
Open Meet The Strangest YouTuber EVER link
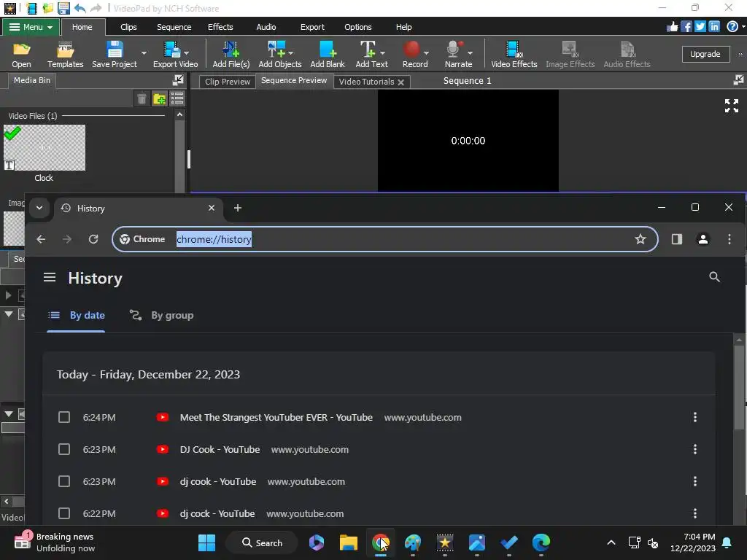[276, 417]
